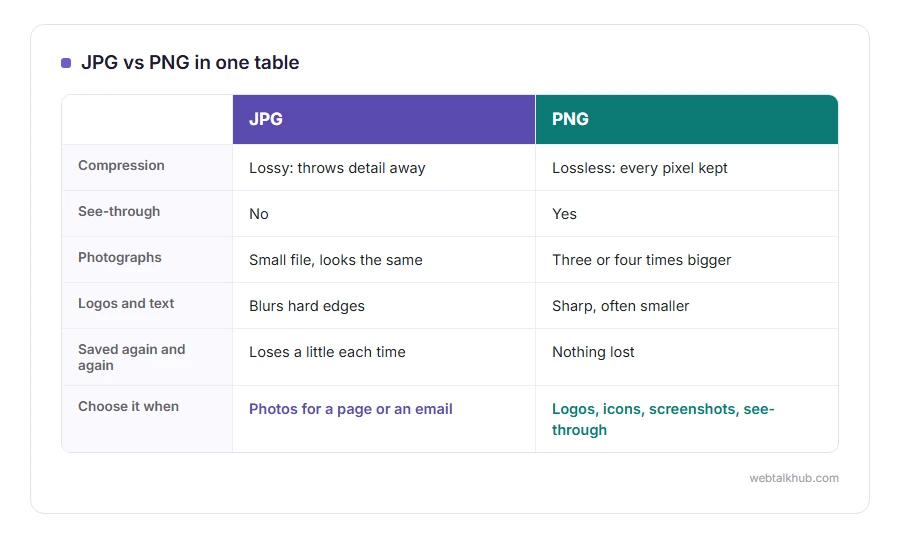Click the See-through row label
Screen dimensions: 900x535
pos(119,211)
